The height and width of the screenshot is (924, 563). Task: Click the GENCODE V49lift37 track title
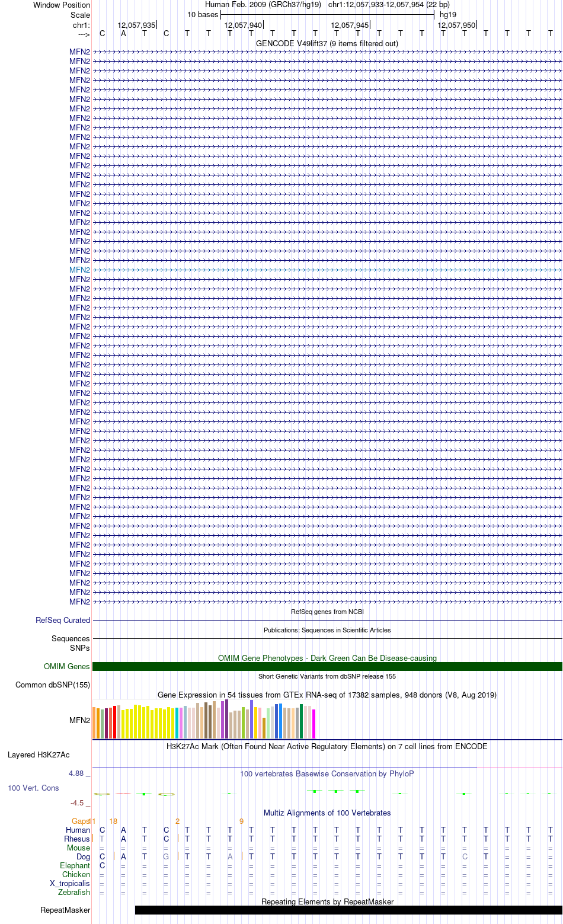tap(327, 43)
